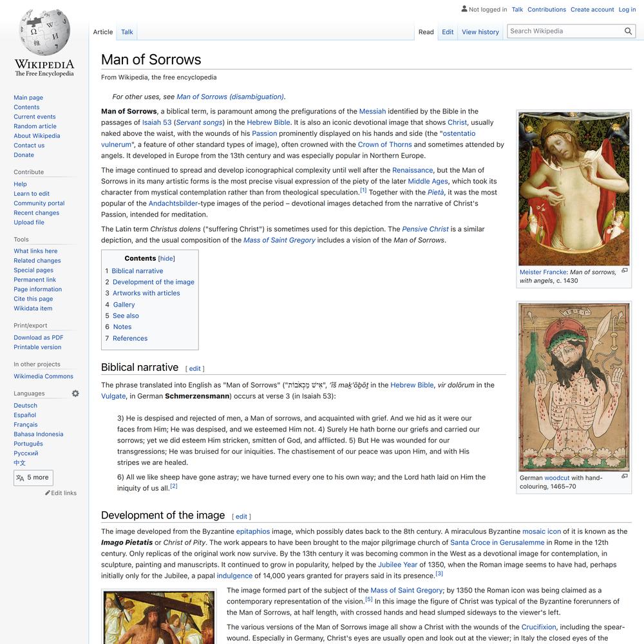Edit the Biblical narrative section

tap(194, 368)
